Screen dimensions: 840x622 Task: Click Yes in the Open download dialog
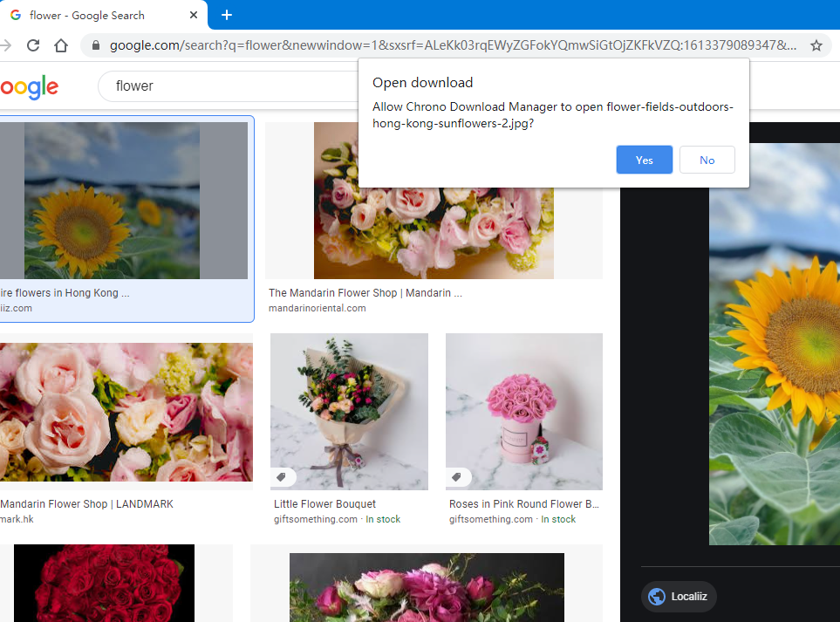644,160
